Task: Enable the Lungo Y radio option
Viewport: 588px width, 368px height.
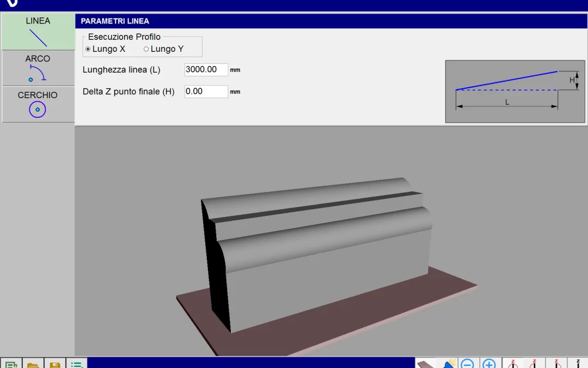Action: point(146,49)
